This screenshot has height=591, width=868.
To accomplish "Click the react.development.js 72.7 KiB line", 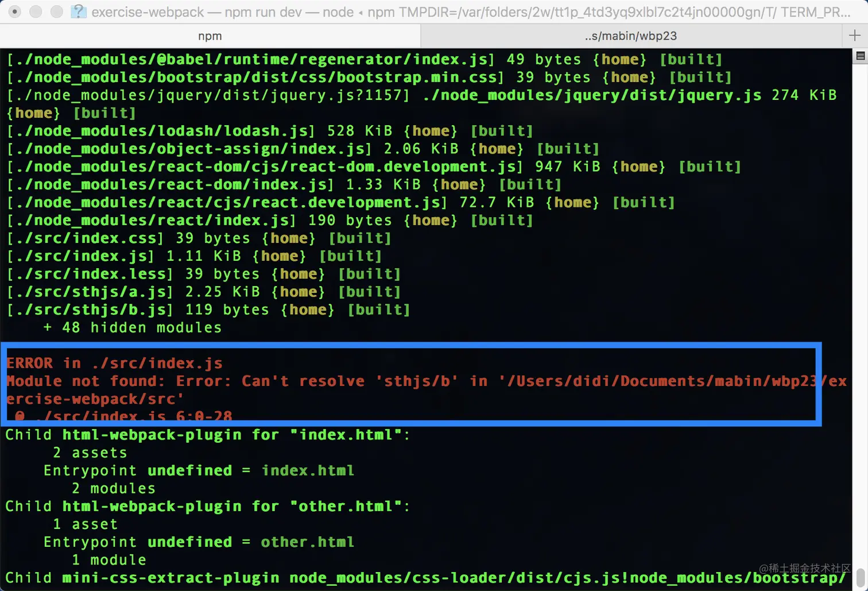I will [x=340, y=202].
